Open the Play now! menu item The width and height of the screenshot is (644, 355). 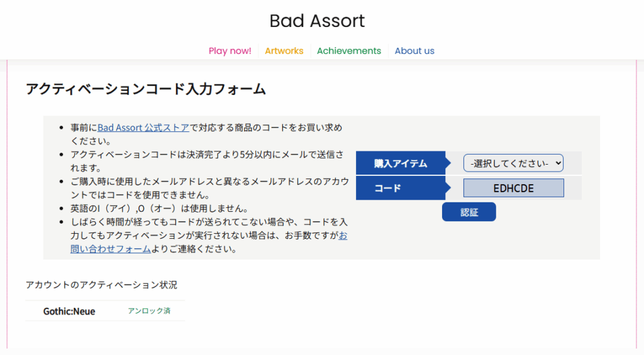pos(230,51)
